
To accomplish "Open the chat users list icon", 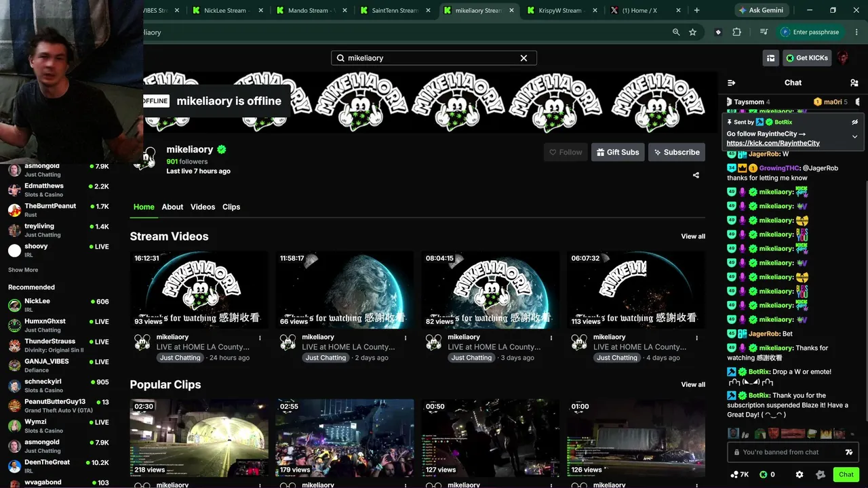I will click(x=854, y=83).
